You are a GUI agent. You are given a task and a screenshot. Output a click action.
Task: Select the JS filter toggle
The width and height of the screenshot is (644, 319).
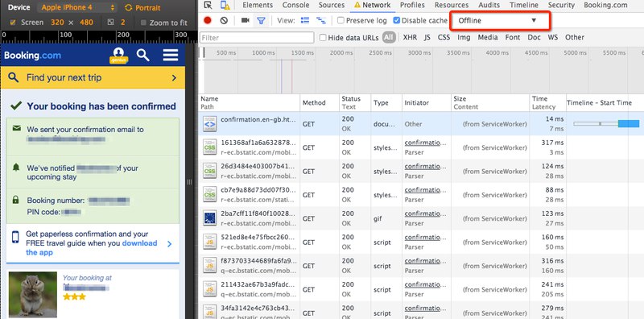(x=427, y=37)
